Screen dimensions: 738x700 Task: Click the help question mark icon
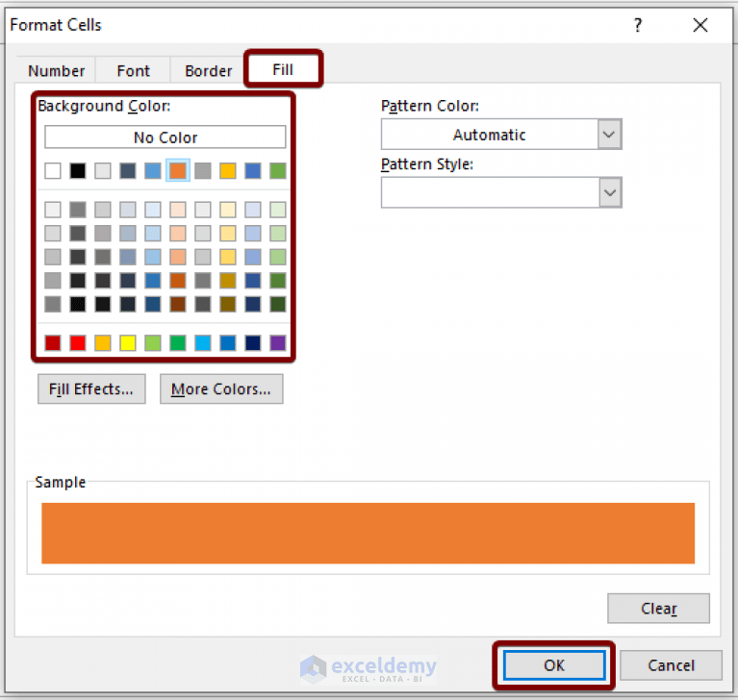point(638,25)
